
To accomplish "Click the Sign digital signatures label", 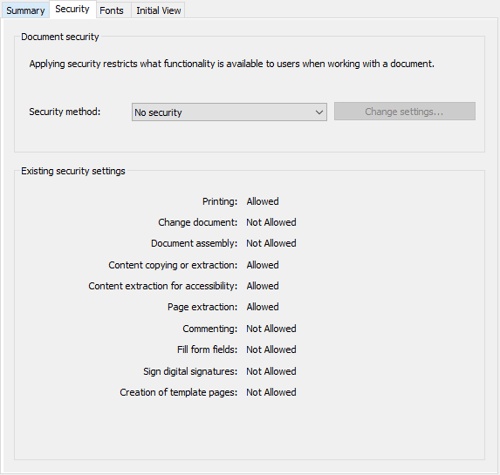I will pos(190,371).
